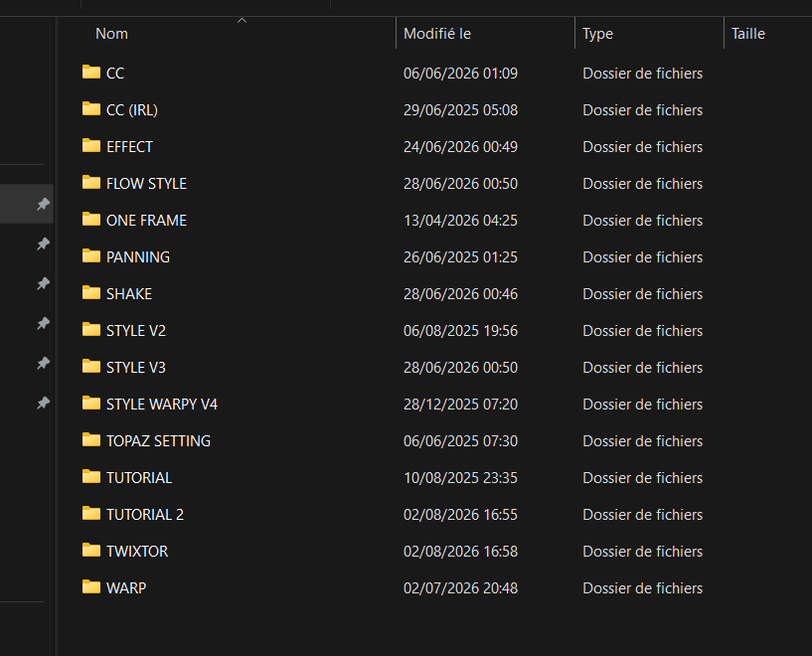Click the STYLE V3 folder icon
Viewport: 812px width, 656px height.
click(91, 366)
